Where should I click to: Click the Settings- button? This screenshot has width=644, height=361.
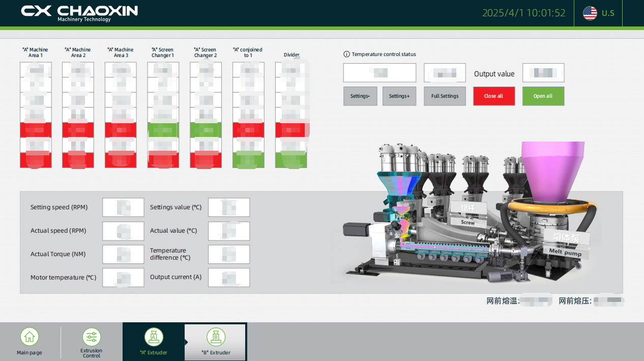point(360,96)
